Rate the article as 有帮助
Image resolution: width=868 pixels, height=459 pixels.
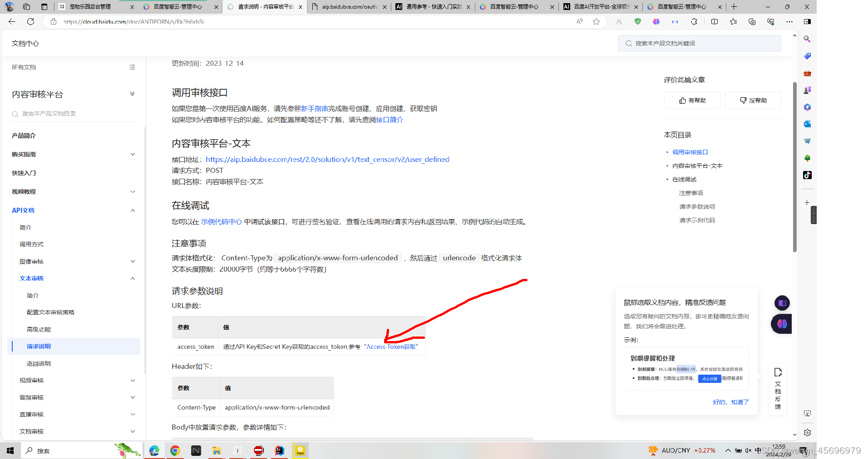[x=692, y=100]
